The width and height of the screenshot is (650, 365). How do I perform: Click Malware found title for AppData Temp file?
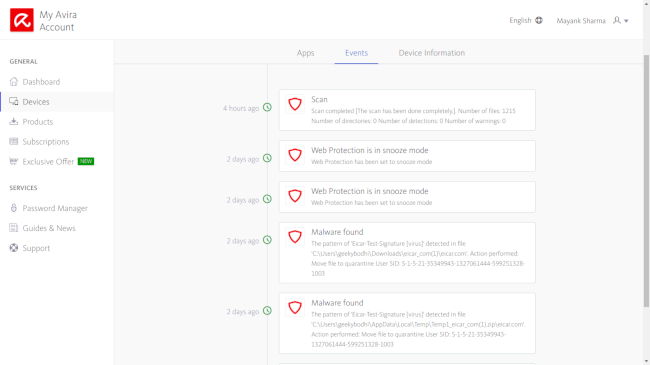(337, 303)
